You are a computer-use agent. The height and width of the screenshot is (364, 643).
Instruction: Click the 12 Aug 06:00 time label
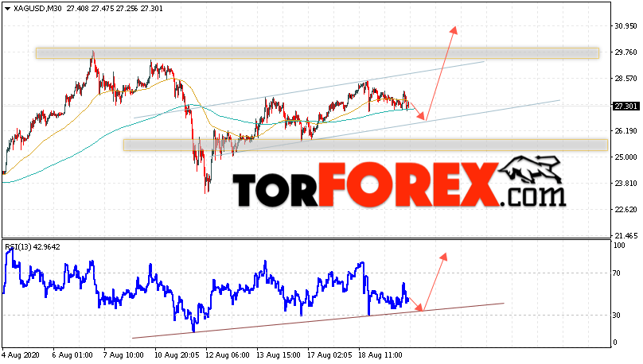point(228,355)
